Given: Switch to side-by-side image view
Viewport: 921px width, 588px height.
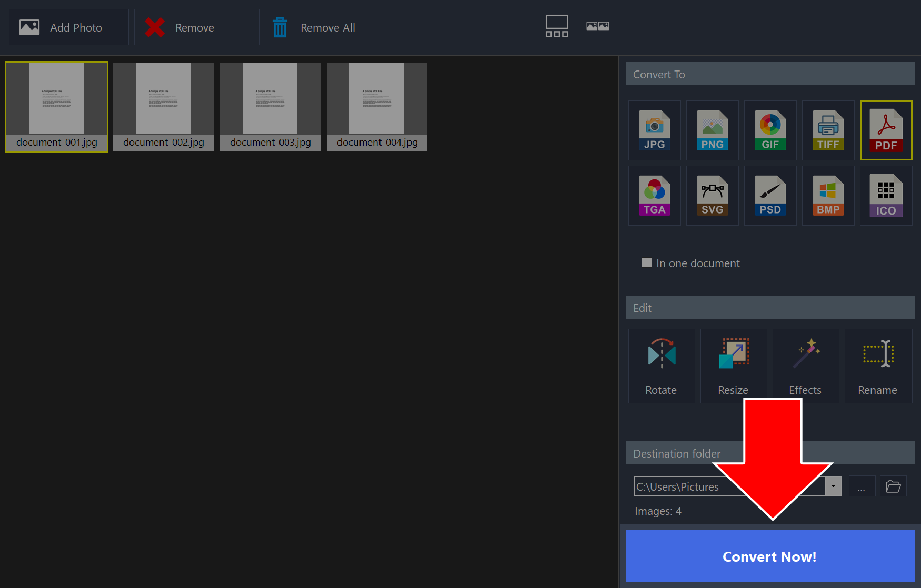Looking at the screenshot, I should click(x=597, y=26).
